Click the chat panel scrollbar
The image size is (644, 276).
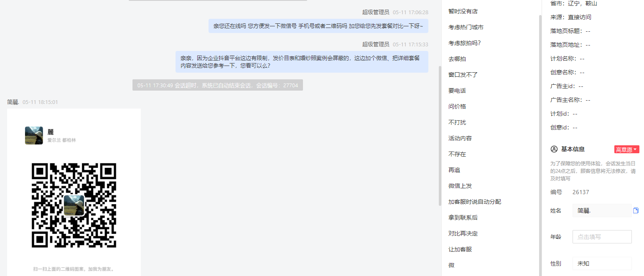click(x=440, y=136)
